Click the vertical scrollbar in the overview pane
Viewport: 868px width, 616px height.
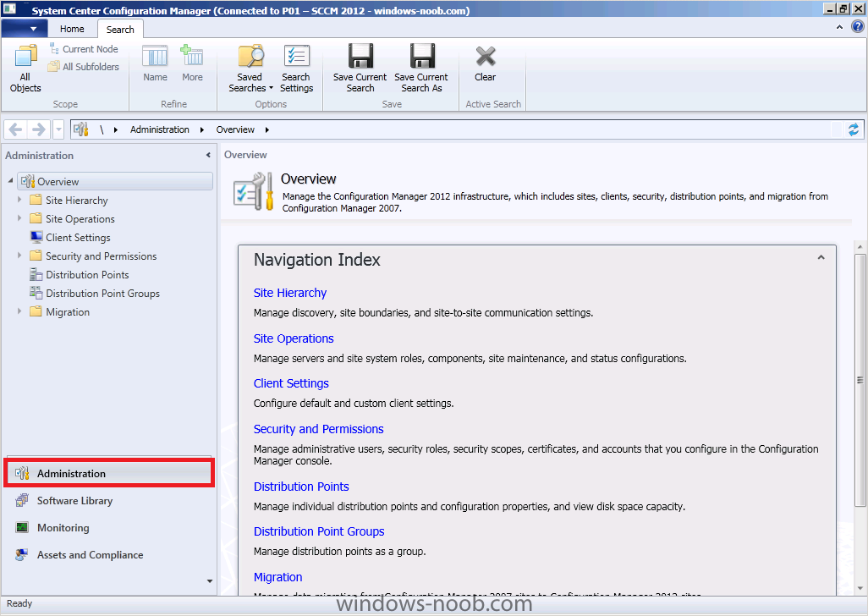coord(860,380)
